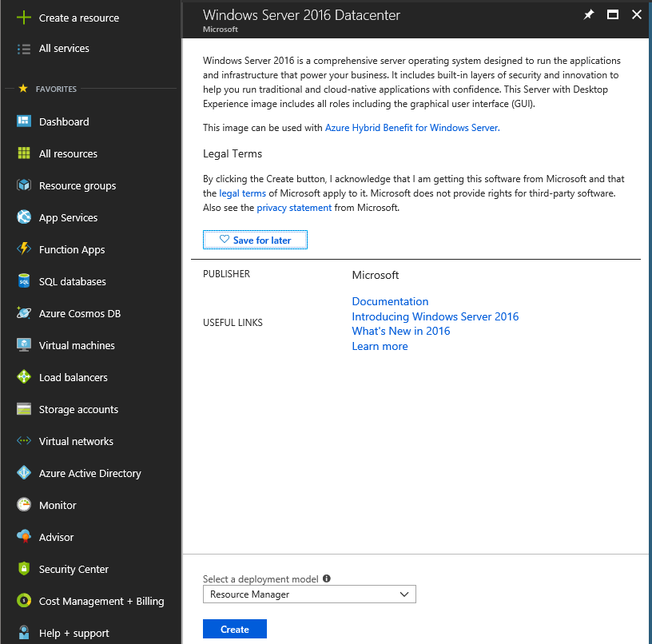Click the Advisor cloud icon

[x=24, y=536]
